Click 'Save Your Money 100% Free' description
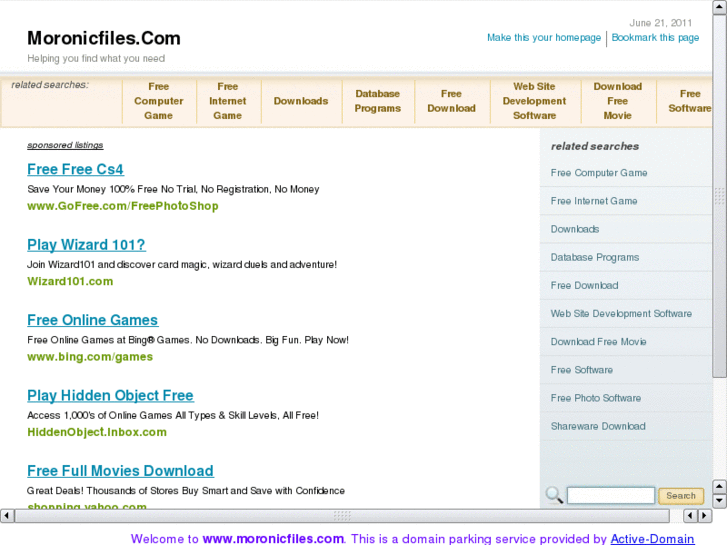The height and width of the screenshot is (545, 727). (x=173, y=189)
